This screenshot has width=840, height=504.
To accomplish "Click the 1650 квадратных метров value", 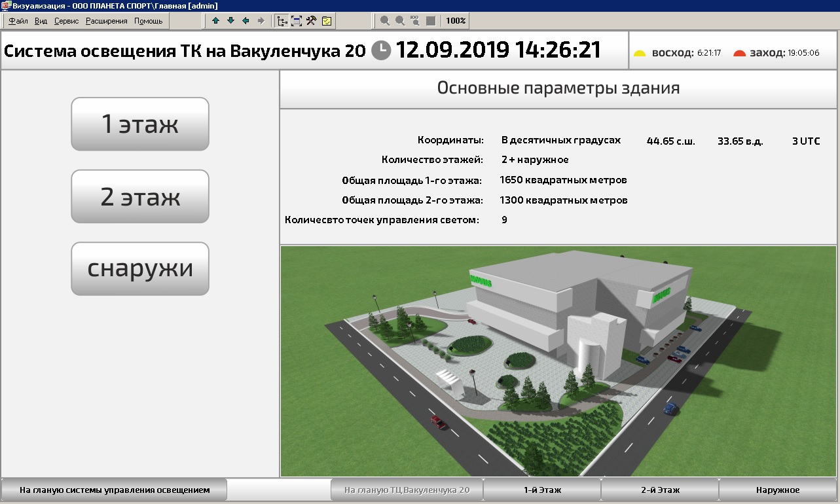I will (563, 180).
